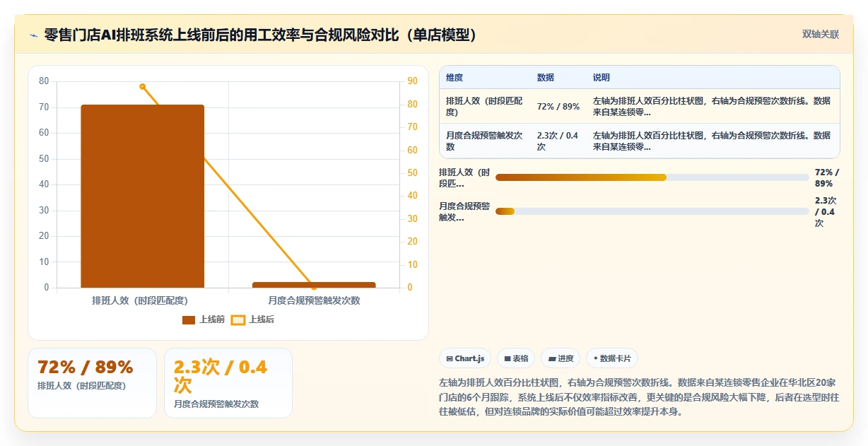Click the 2.3次 / 0.4次 table cell
Image resolution: width=868 pixels, height=446 pixels.
click(x=558, y=141)
